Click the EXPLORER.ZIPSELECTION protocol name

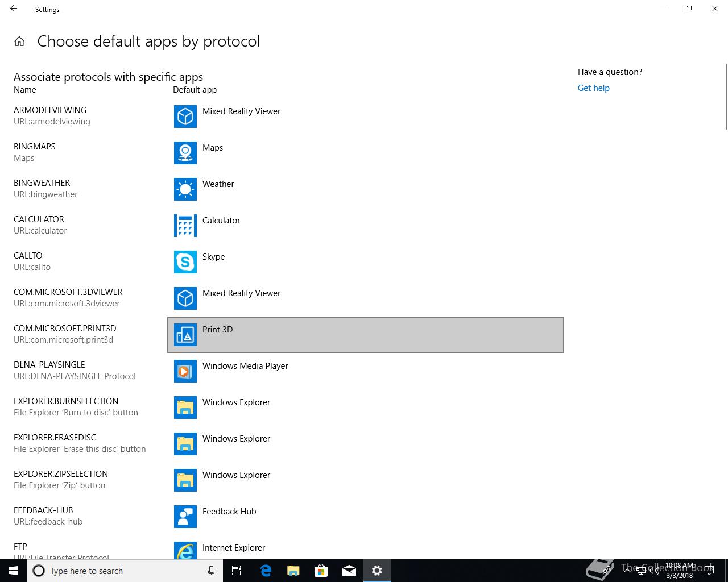(x=61, y=474)
